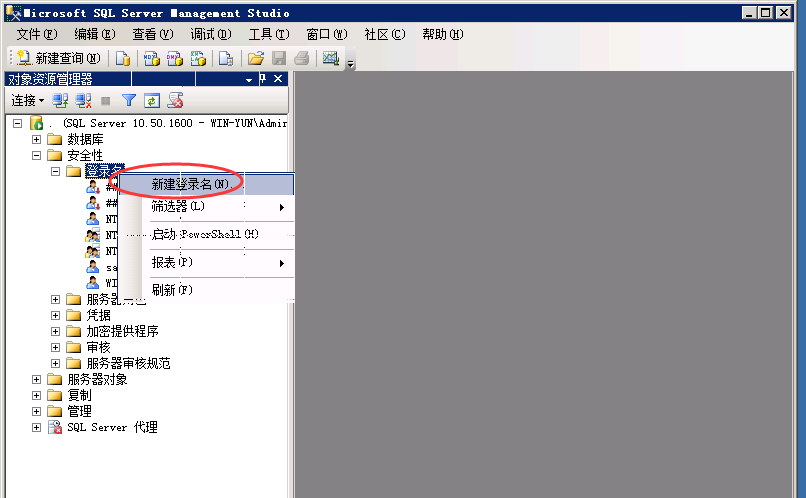
Task: Select the 数据库 tree item
Action: 85,139
